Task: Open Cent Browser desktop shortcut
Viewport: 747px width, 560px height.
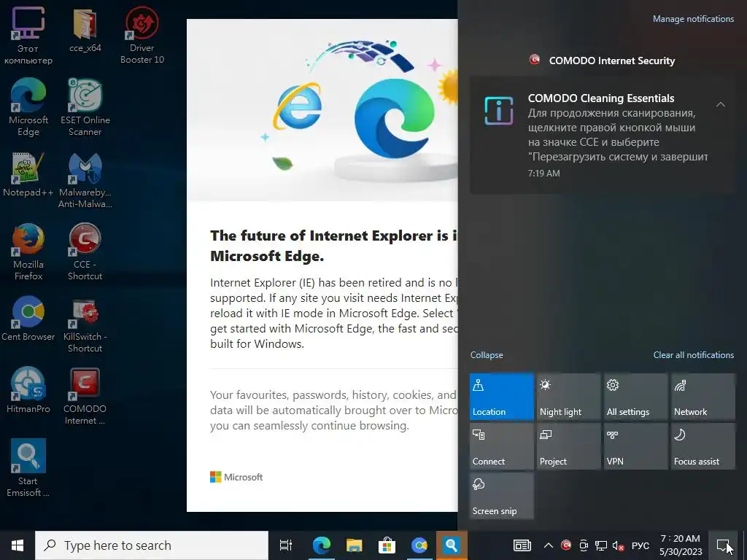Action: (28, 319)
